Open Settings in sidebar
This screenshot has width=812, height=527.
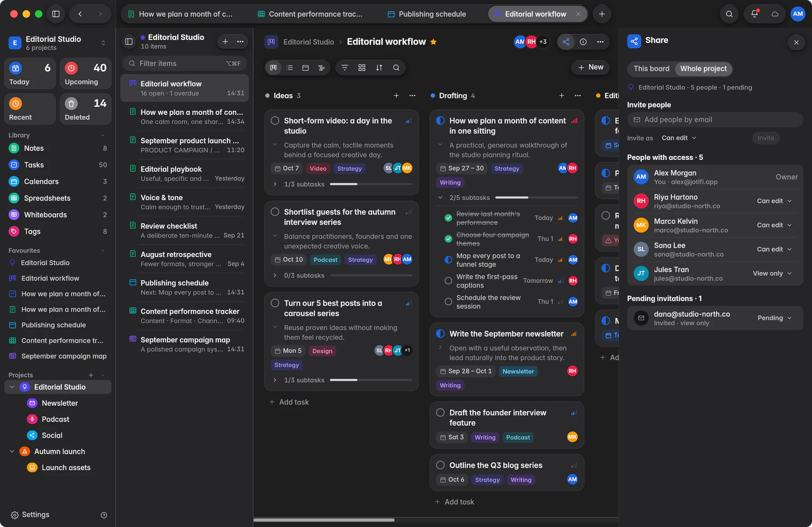point(30,515)
